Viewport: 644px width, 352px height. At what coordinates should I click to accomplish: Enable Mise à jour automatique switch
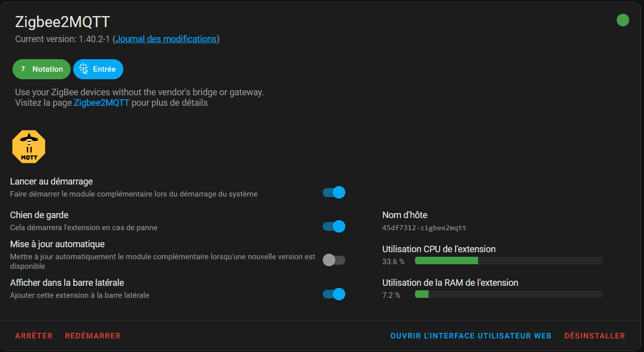click(334, 260)
